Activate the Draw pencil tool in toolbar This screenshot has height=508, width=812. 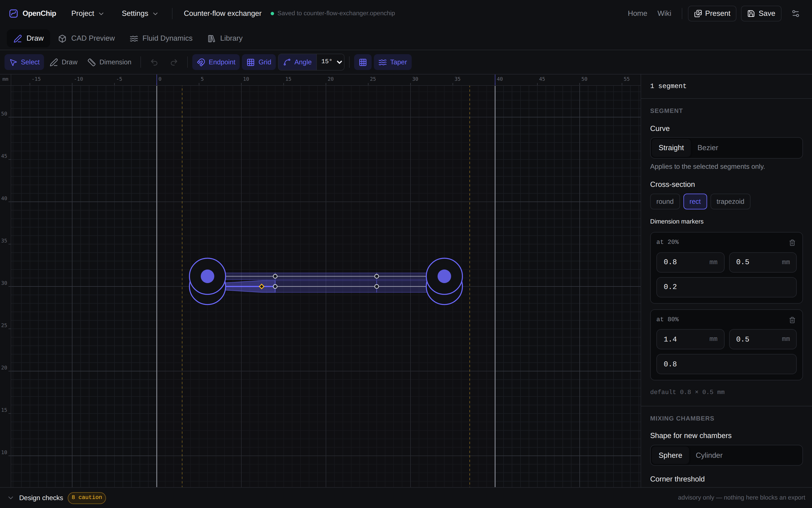[x=64, y=62]
